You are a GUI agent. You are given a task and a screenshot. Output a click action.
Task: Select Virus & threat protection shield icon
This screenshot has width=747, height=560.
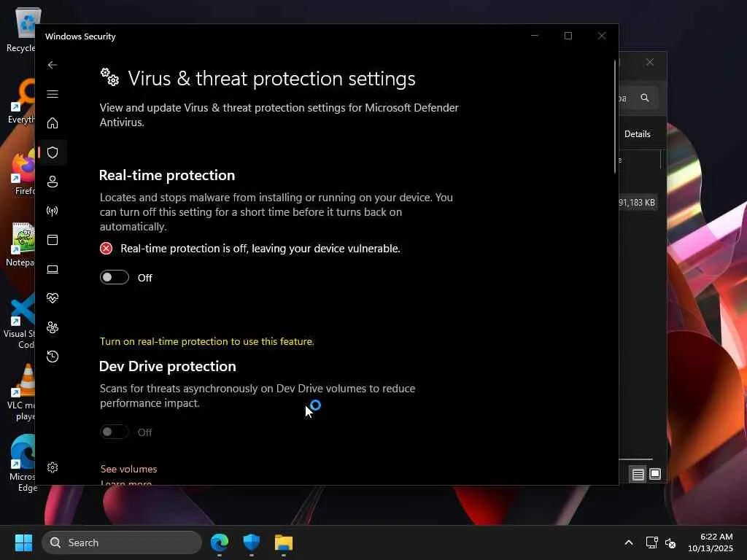click(53, 152)
